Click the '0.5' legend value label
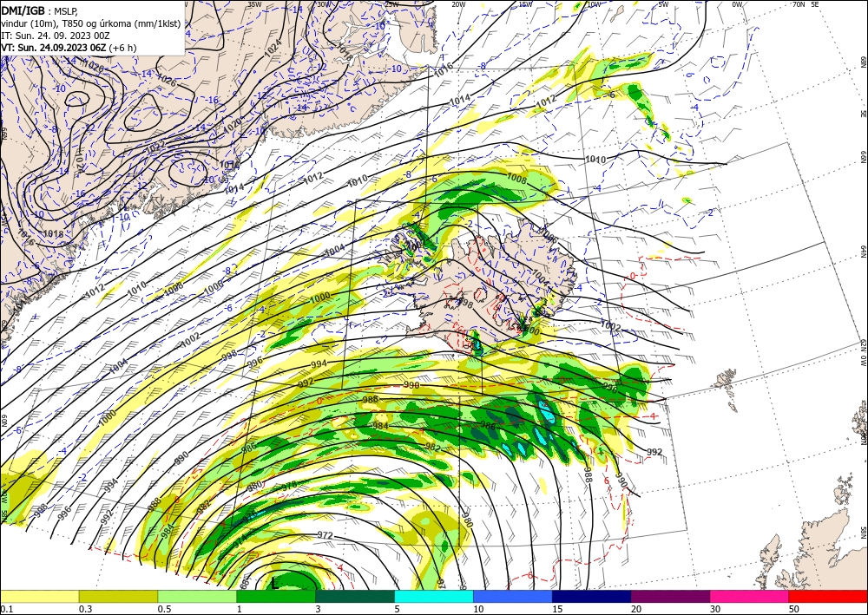 164,609
